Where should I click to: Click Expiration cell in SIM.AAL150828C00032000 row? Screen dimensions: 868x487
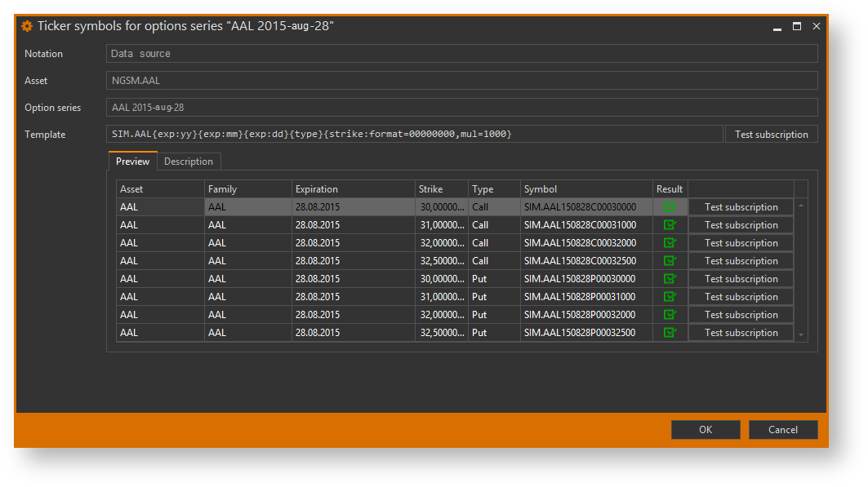click(354, 242)
